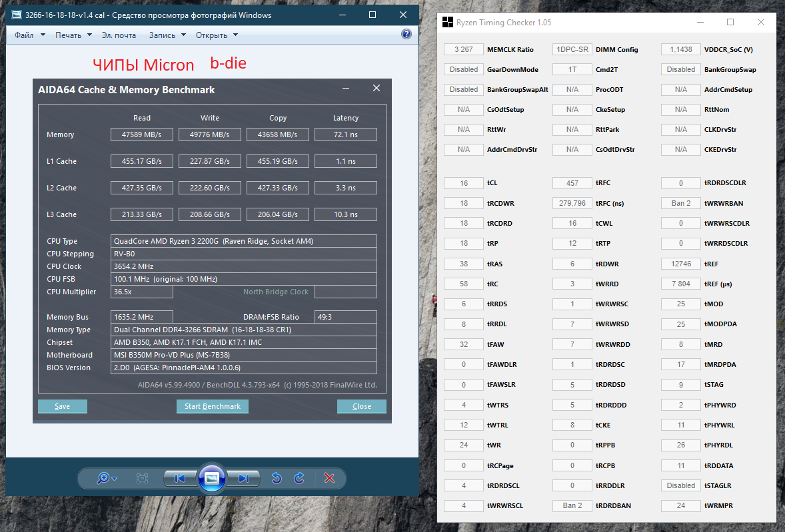This screenshot has width=785, height=532.
Task: Close the AIDA64 window via its X
Action: 377,88
